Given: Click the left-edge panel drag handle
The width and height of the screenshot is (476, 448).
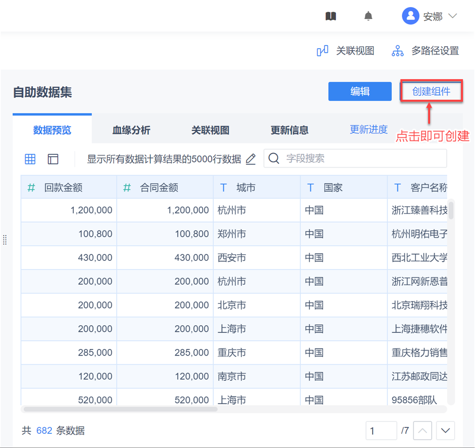Looking at the screenshot, I should [5, 239].
